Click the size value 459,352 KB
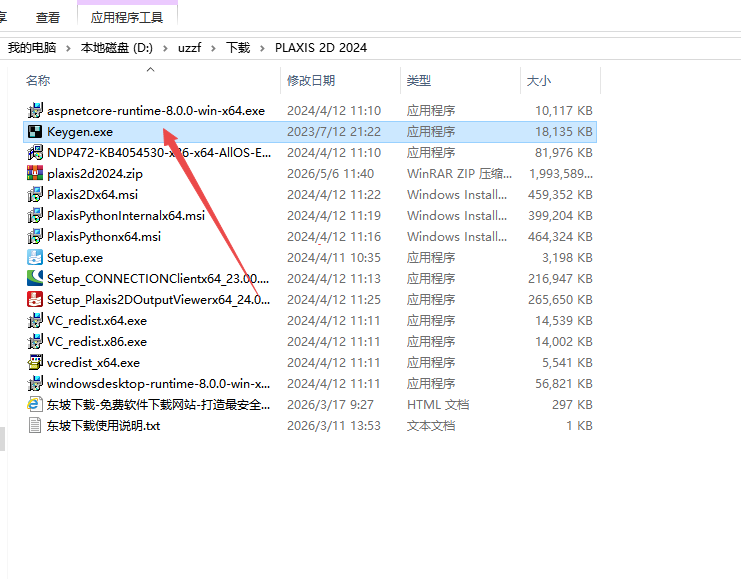741x579 pixels. click(x=560, y=195)
